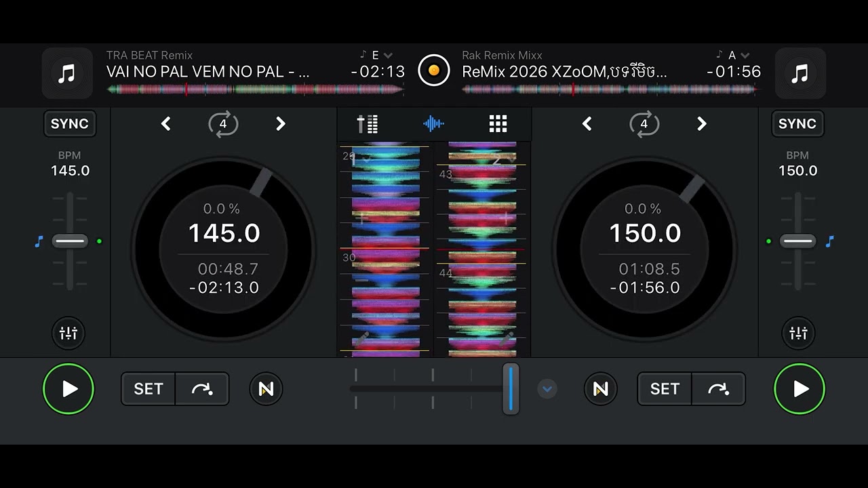Tap the center record button

(x=434, y=70)
